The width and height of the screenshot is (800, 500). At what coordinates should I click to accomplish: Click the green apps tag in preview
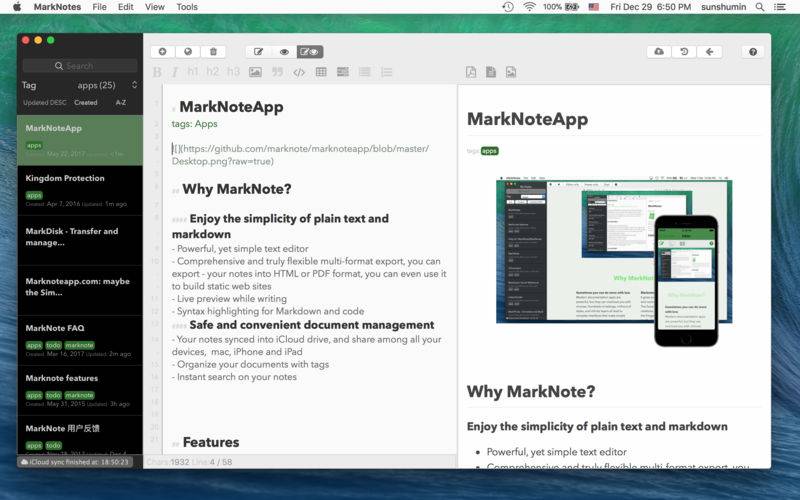[x=489, y=151]
